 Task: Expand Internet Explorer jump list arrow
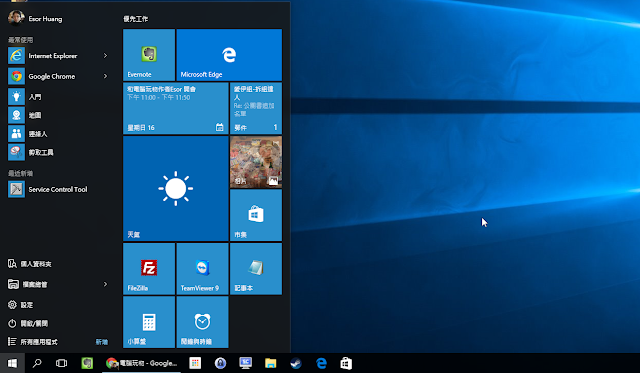point(105,56)
